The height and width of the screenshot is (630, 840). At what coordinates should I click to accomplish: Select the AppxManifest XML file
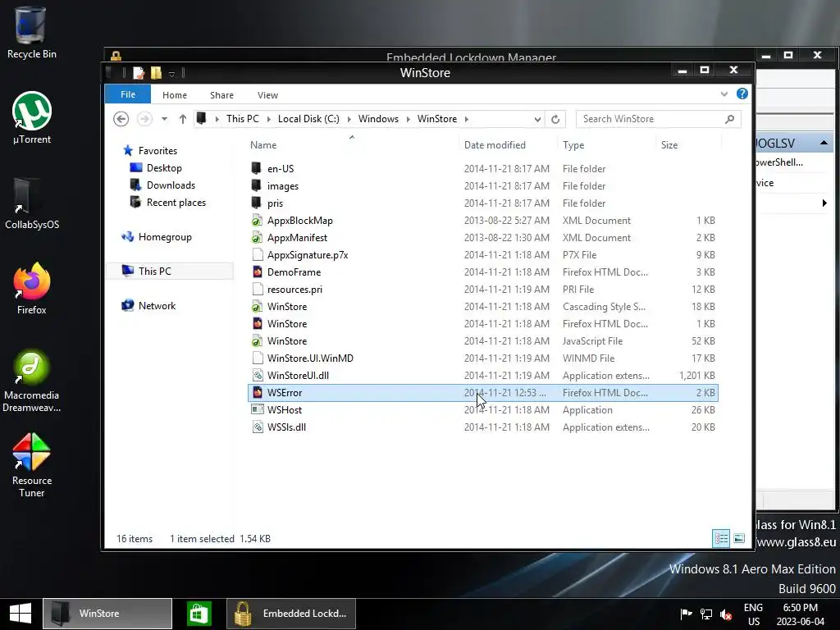482,237
